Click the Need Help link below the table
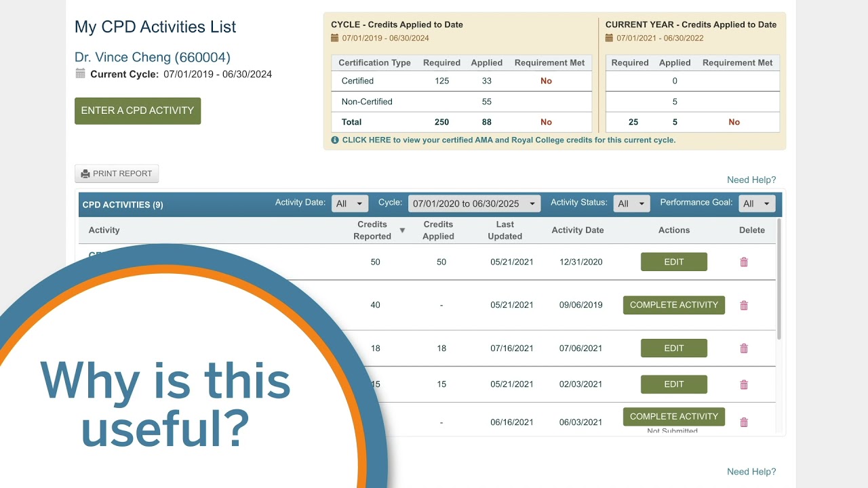The image size is (868, 488). coord(751,472)
